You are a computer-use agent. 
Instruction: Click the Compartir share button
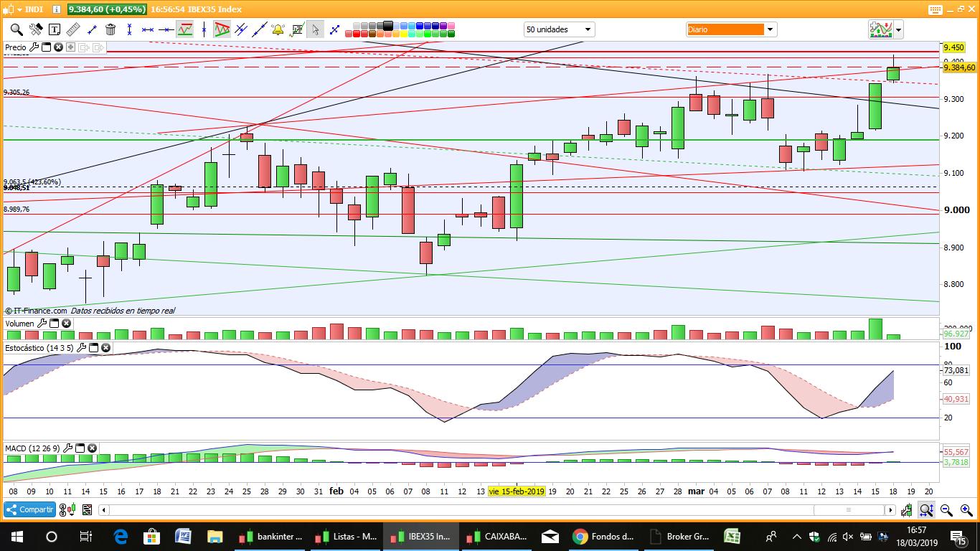click(x=29, y=509)
